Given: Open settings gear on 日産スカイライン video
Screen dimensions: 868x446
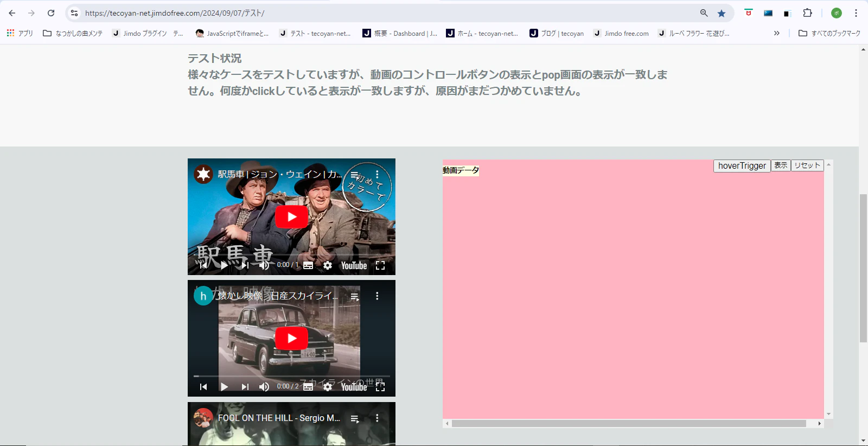Looking at the screenshot, I should [x=328, y=387].
